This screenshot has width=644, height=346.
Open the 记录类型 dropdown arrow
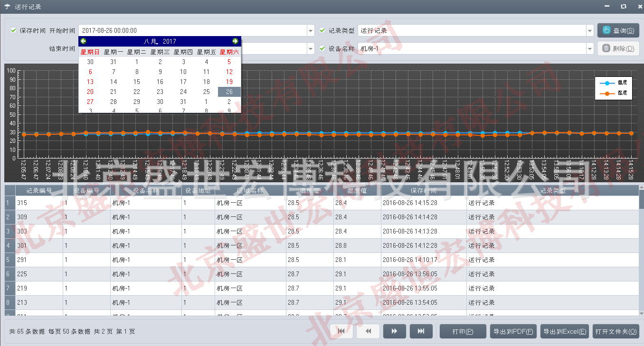(589, 30)
